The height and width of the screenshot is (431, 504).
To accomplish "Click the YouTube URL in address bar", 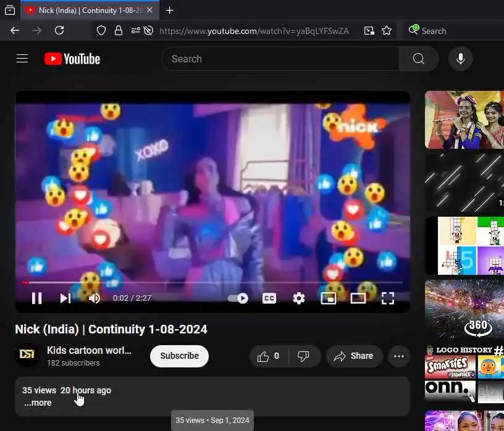I will point(254,31).
